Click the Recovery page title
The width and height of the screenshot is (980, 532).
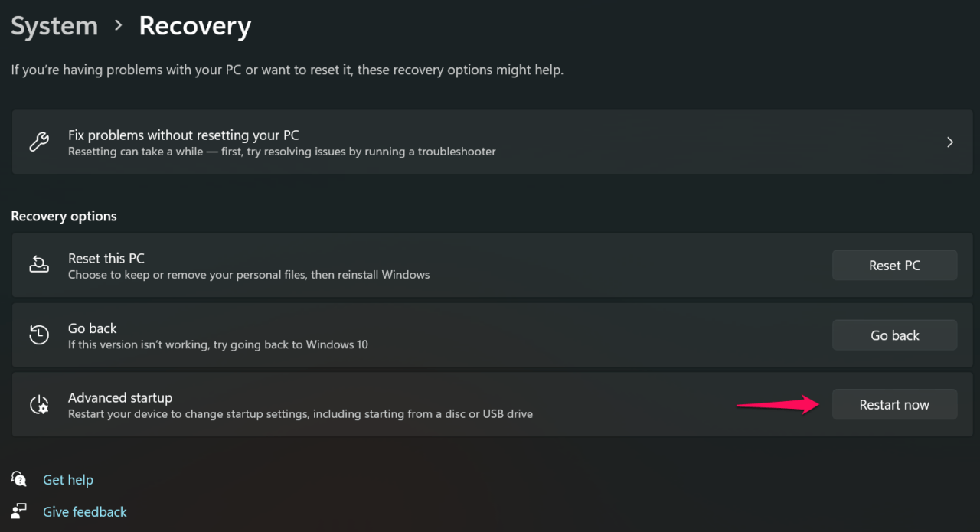pos(194,25)
